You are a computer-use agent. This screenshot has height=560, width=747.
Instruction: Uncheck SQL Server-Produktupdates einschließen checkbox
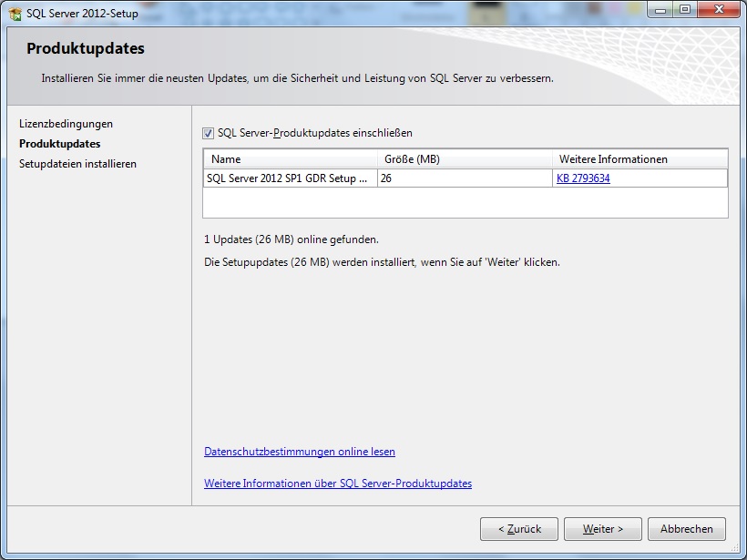[x=209, y=133]
